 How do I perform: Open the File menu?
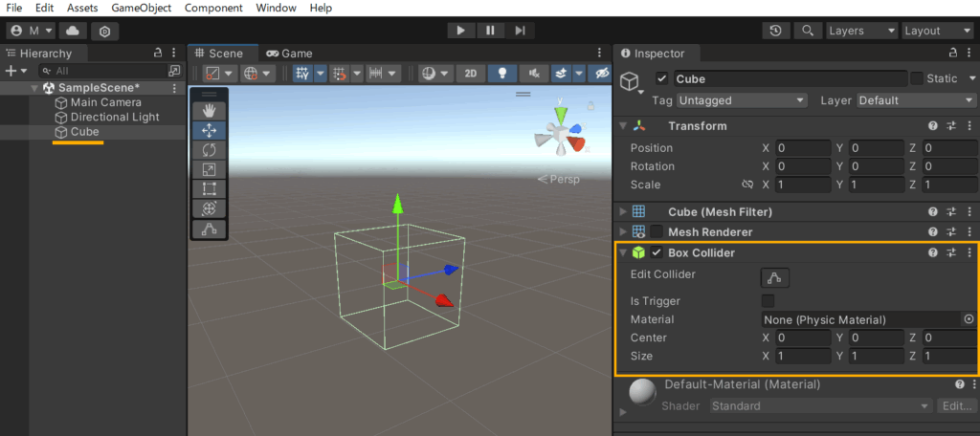click(14, 8)
